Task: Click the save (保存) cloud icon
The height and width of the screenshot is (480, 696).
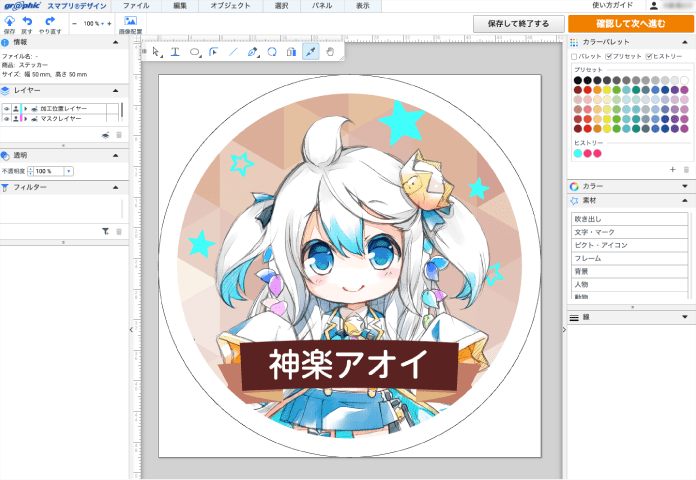Action: coord(8,20)
